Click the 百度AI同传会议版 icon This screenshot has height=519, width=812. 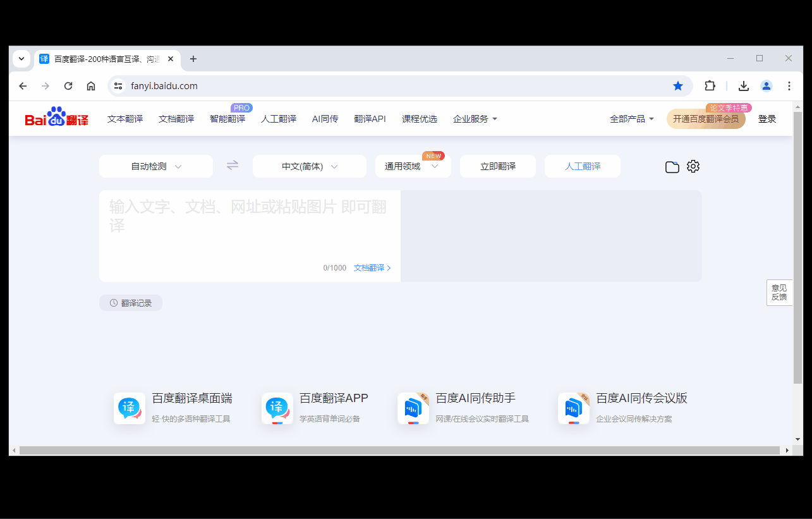(x=574, y=408)
